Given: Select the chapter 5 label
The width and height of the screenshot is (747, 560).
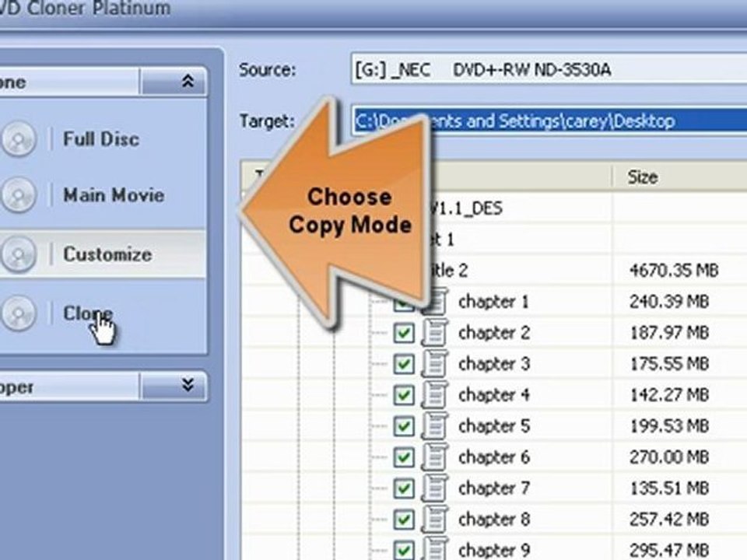Looking at the screenshot, I should coord(493,426).
